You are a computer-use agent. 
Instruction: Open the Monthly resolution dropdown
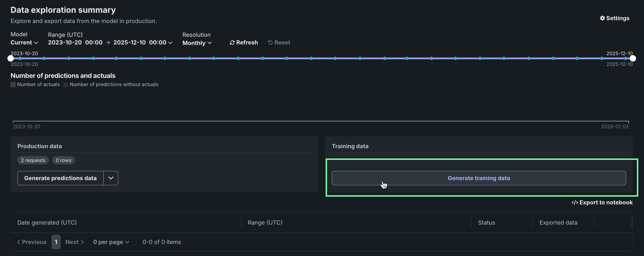pos(197,43)
